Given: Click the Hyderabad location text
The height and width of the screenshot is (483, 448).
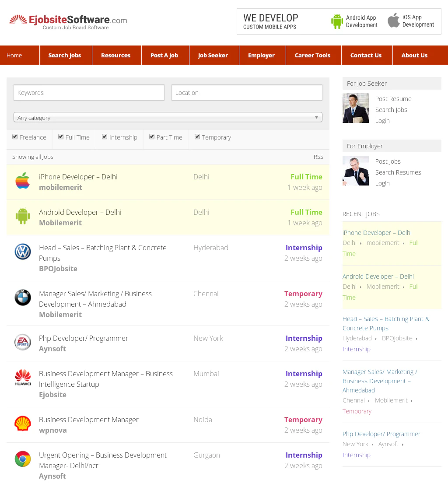Looking at the screenshot, I should [x=211, y=248].
